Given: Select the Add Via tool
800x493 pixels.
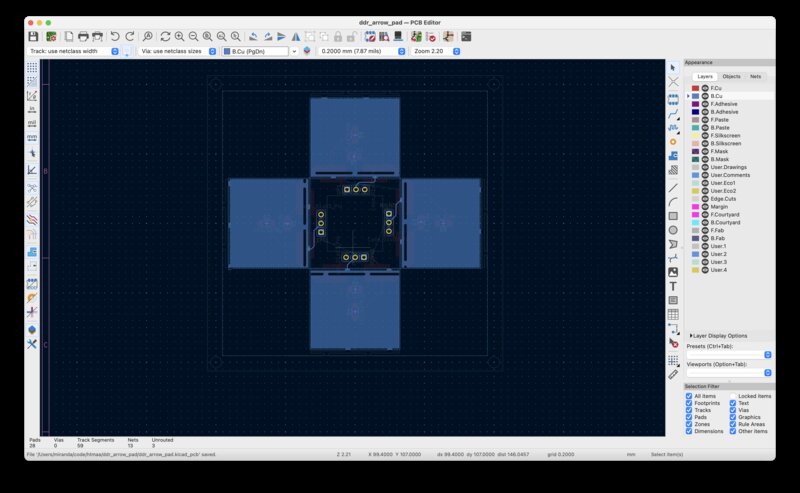Looking at the screenshot, I should point(673,141).
